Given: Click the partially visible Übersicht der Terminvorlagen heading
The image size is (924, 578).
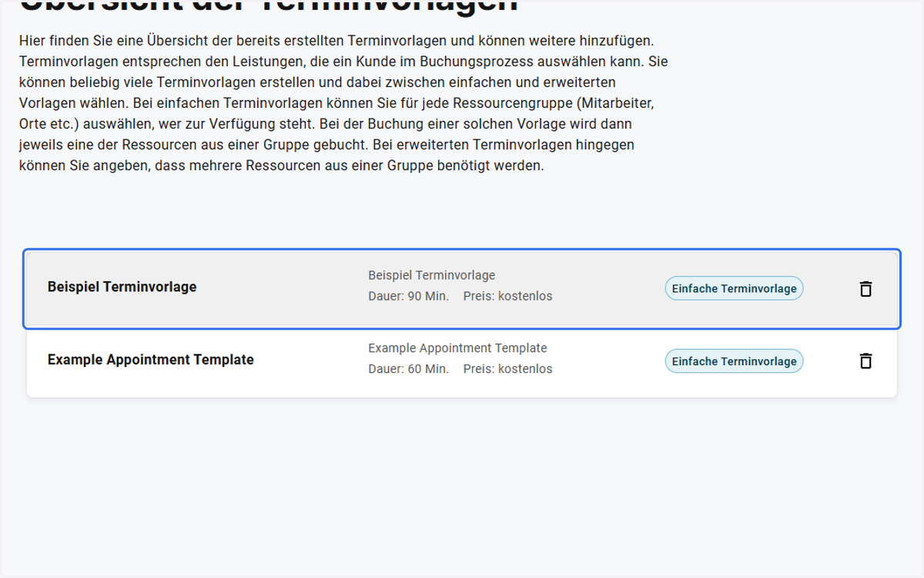Looking at the screenshot, I should (x=268, y=7).
